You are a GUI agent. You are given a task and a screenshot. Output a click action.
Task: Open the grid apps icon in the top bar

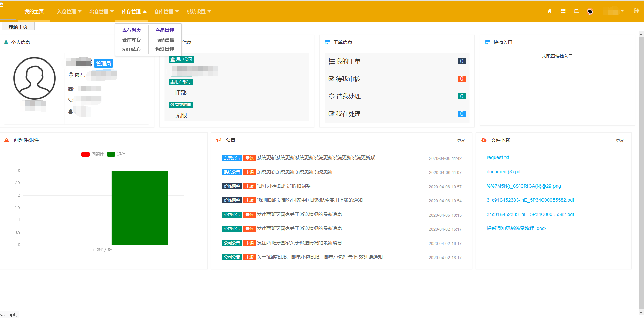tap(563, 11)
